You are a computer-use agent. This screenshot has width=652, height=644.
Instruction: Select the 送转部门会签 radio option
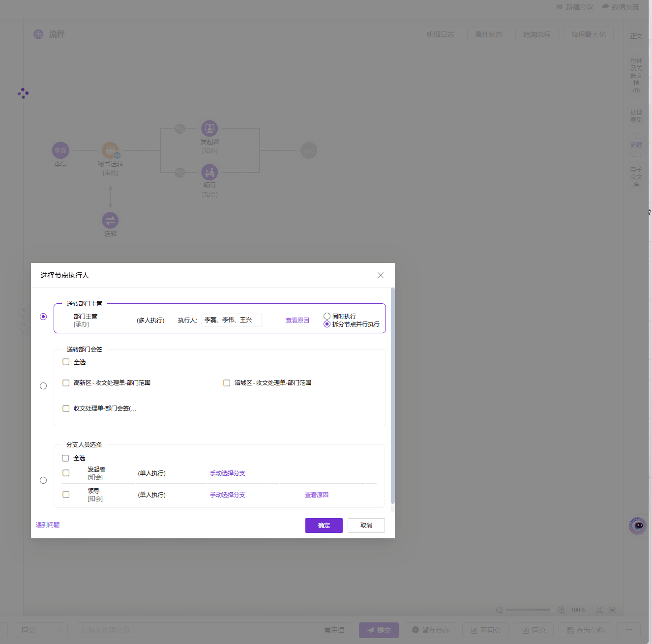point(43,386)
